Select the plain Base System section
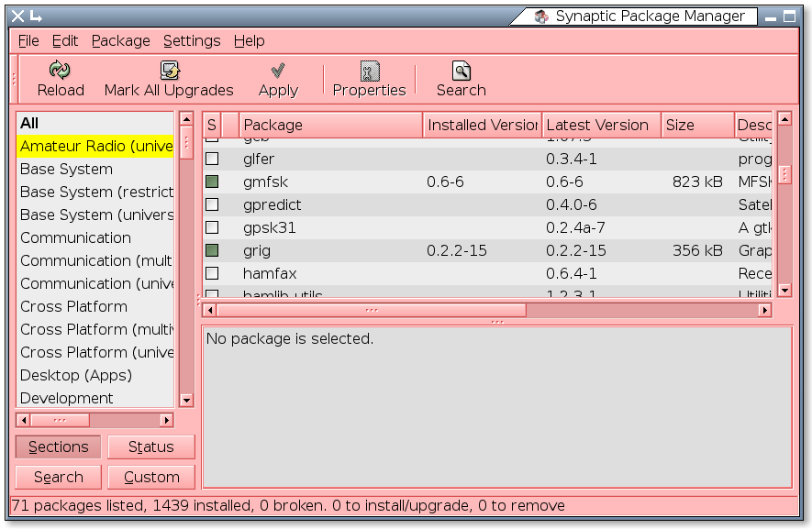The height and width of the screenshot is (529, 812). point(95,170)
